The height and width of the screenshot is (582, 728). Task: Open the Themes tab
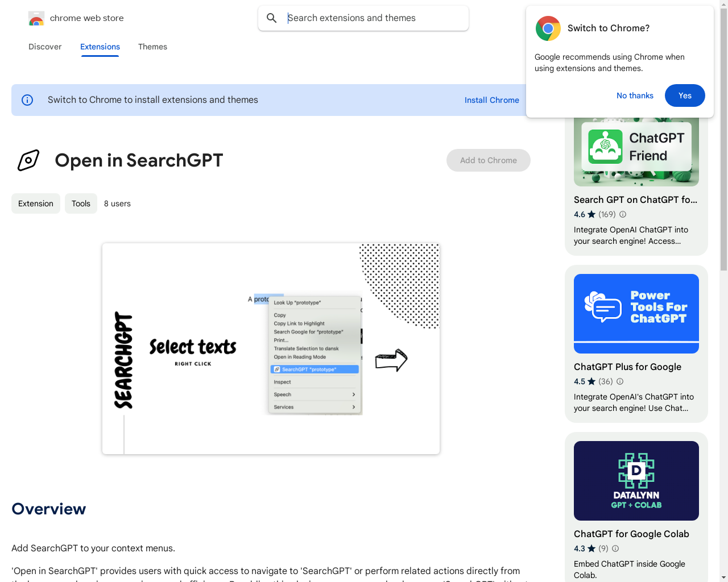point(152,47)
